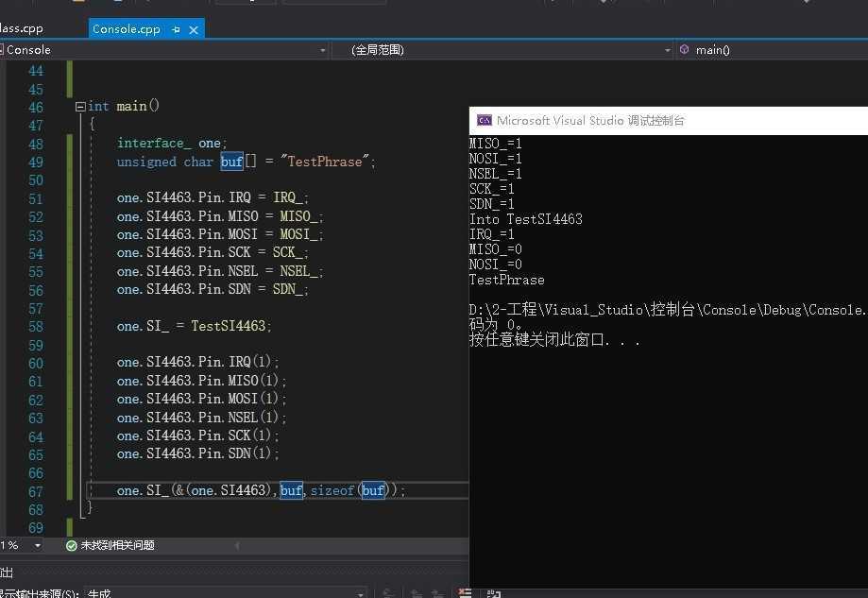This screenshot has height=598, width=868.
Task: Click highlighted 'buf' in the unsigned char declaration
Action: (x=232, y=162)
